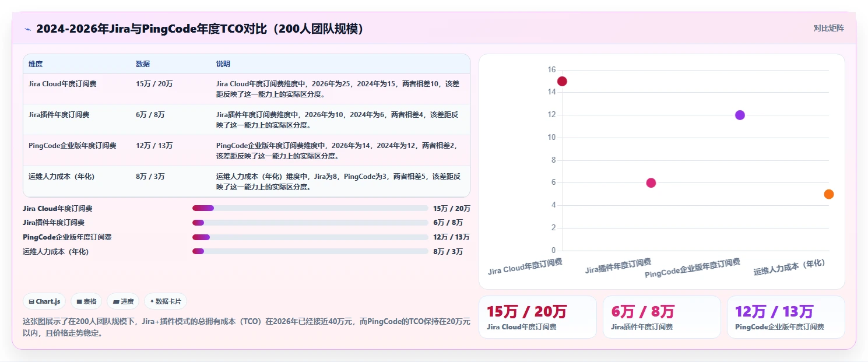
Task: Click the 维度 column header
Action: pyautogui.click(x=36, y=64)
